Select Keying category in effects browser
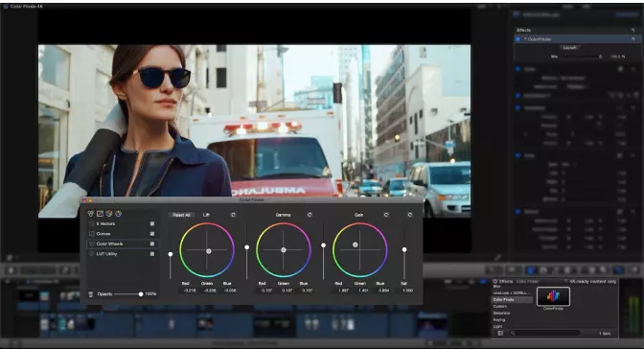 click(x=499, y=320)
